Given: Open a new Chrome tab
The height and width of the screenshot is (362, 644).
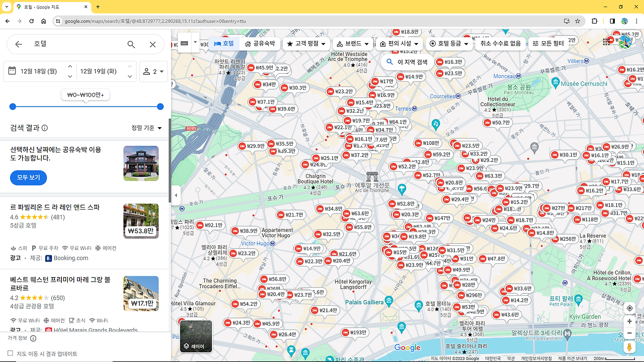Looking at the screenshot, I should (98, 7).
